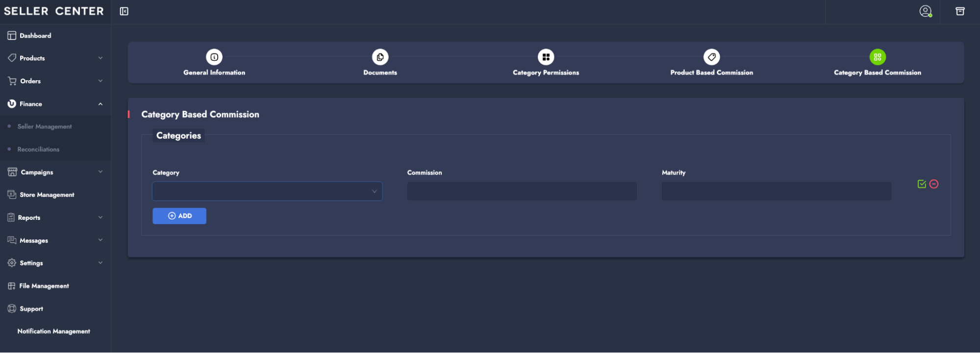Open the Category dropdown
This screenshot has width=980, height=353.
267,191
